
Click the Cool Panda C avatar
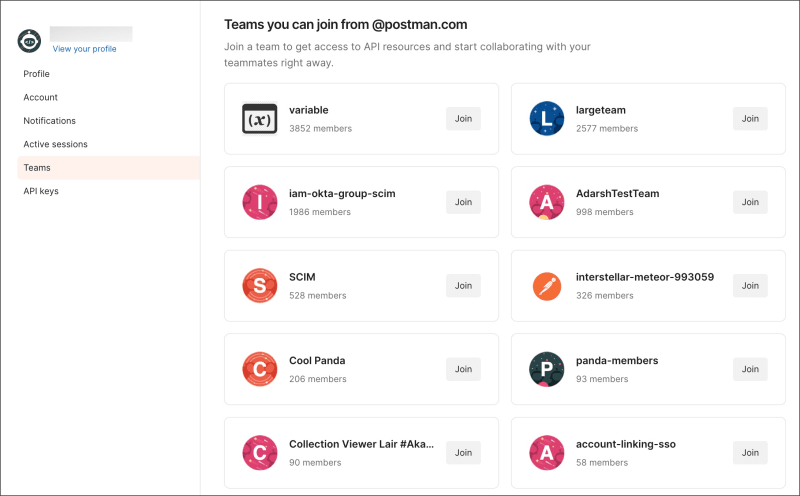(x=260, y=369)
